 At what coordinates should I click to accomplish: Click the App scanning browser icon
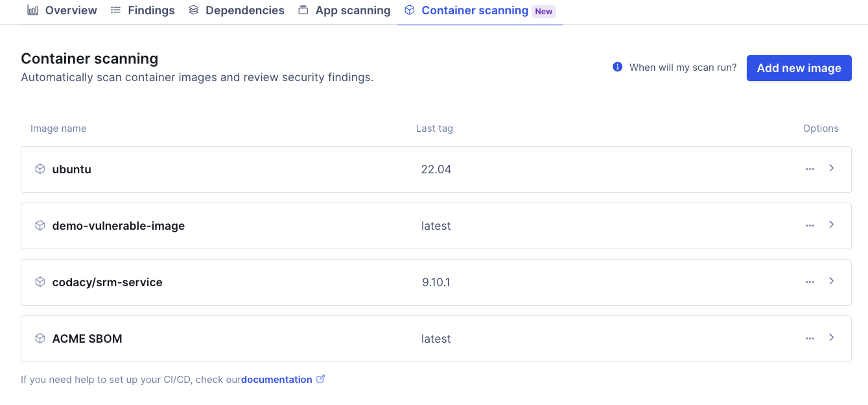[x=301, y=10]
